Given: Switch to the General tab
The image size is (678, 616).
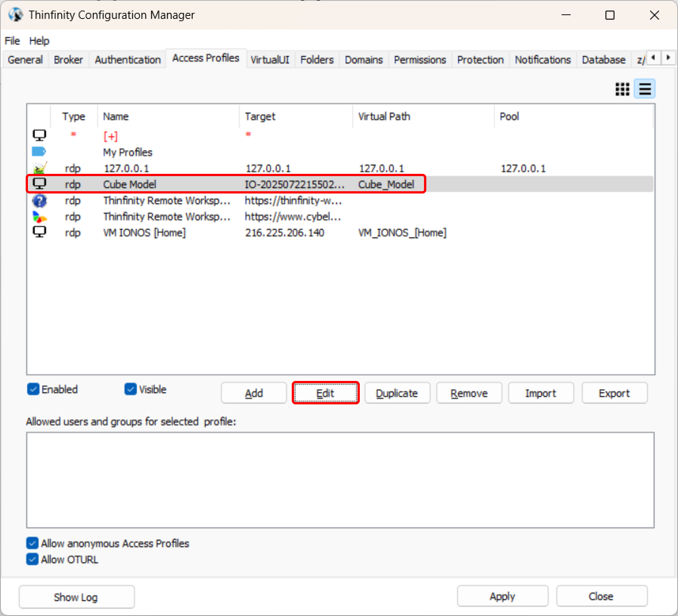Looking at the screenshot, I should click(x=25, y=60).
